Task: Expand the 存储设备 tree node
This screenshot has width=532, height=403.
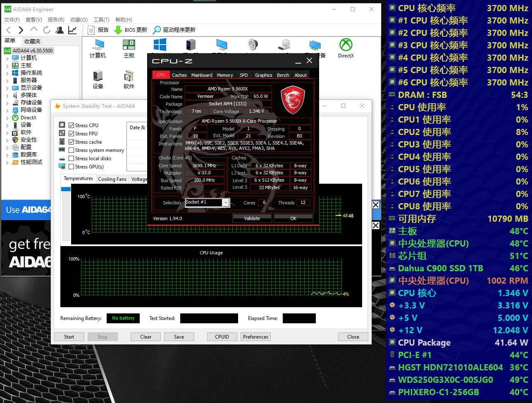Action: (7, 103)
